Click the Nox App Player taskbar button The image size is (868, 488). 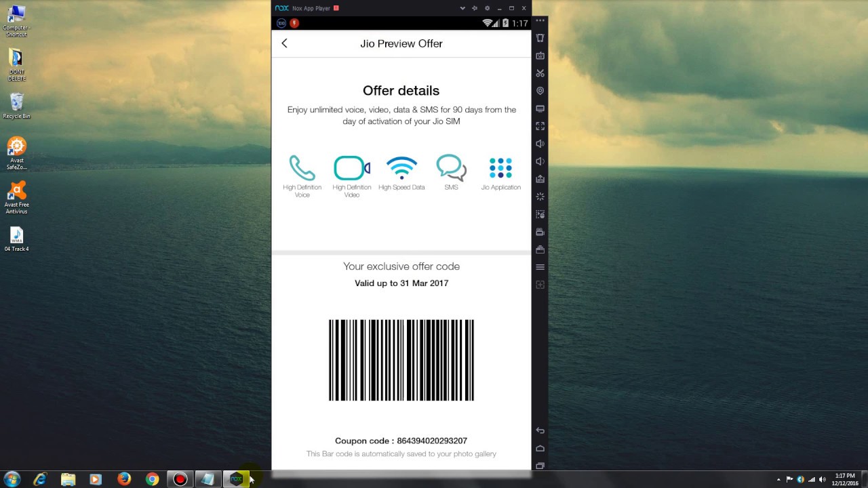pyautogui.click(x=236, y=479)
